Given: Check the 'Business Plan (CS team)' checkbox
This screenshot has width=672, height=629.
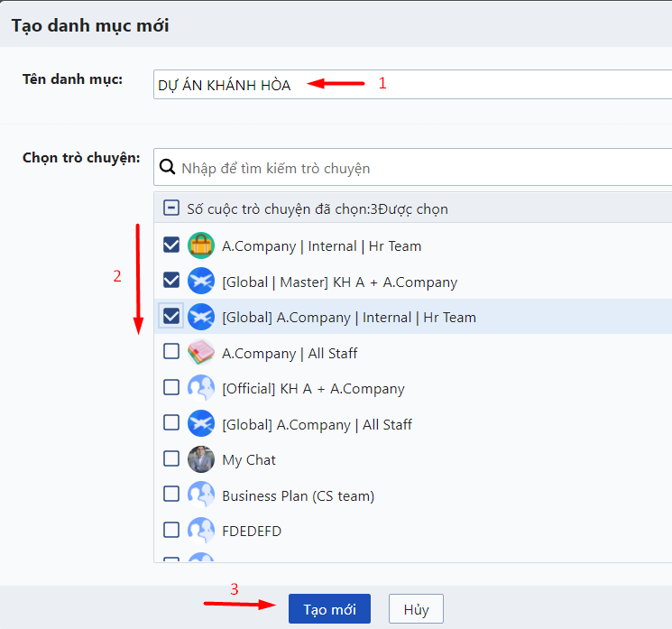Looking at the screenshot, I should tap(171, 495).
